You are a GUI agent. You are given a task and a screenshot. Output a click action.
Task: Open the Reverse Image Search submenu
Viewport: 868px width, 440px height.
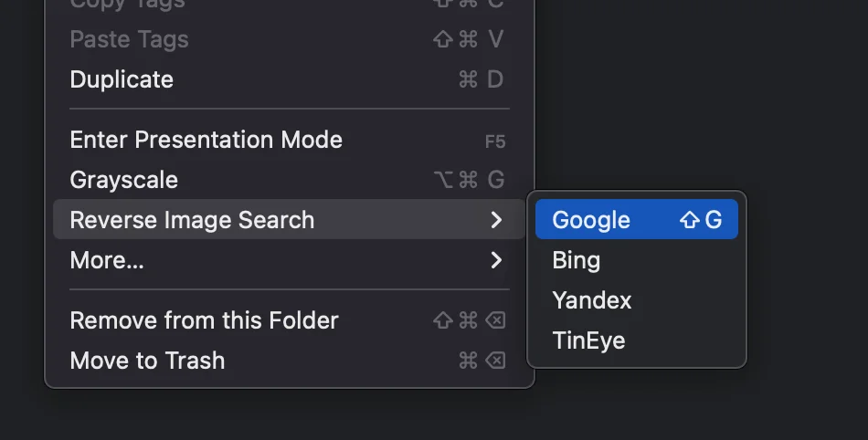click(192, 220)
